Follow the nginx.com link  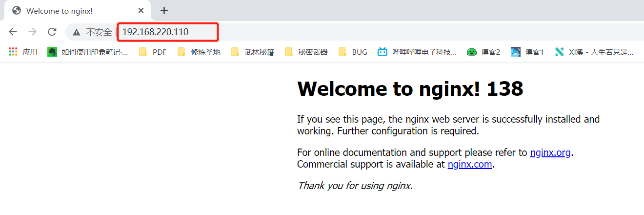point(470,164)
